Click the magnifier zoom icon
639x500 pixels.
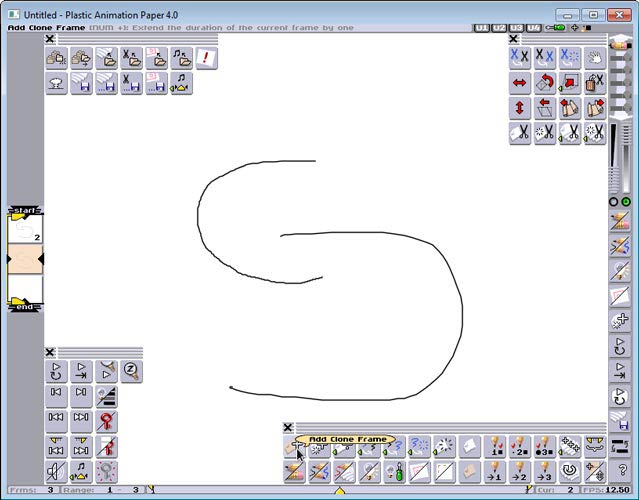pyautogui.click(x=131, y=371)
